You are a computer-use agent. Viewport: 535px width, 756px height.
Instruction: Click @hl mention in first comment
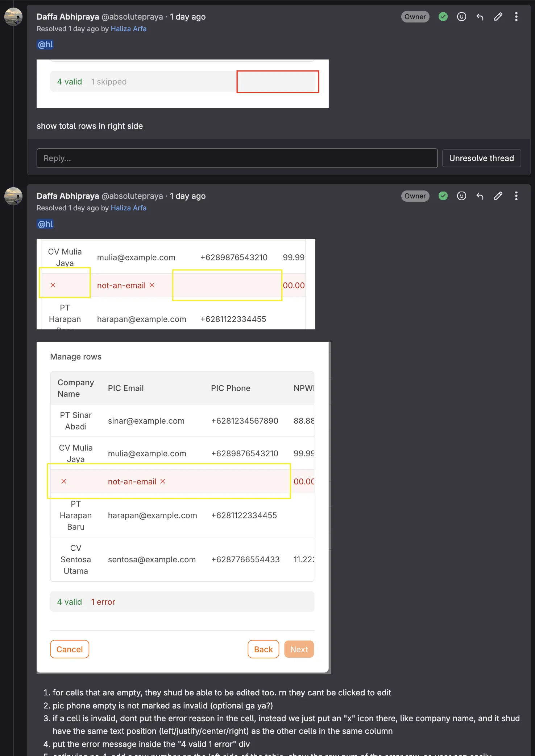click(x=45, y=45)
